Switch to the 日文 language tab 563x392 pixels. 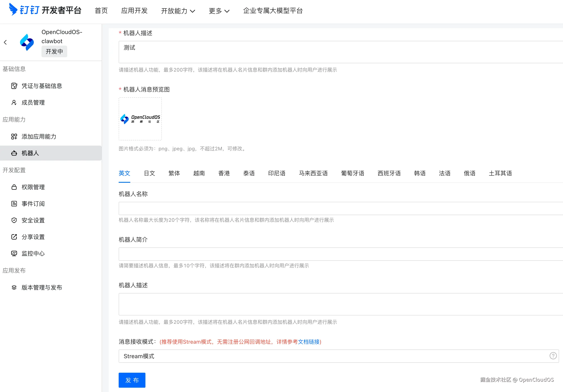tap(149, 173)
